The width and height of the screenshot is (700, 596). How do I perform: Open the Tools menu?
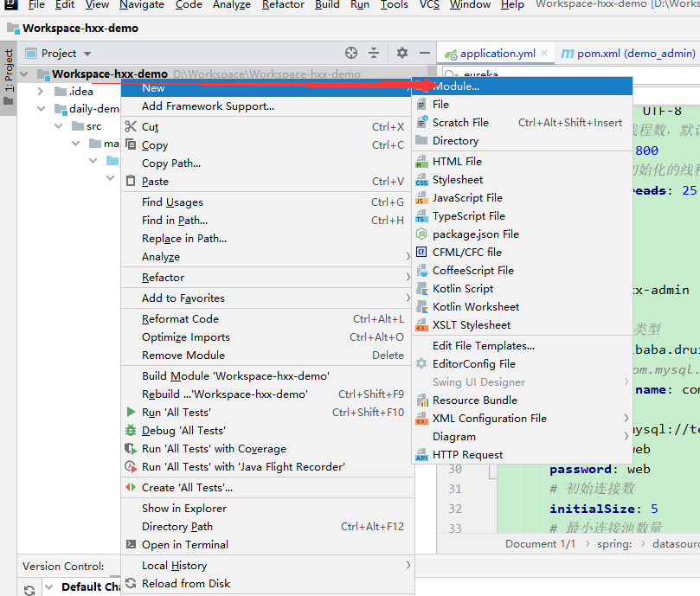tap(395, 4)
